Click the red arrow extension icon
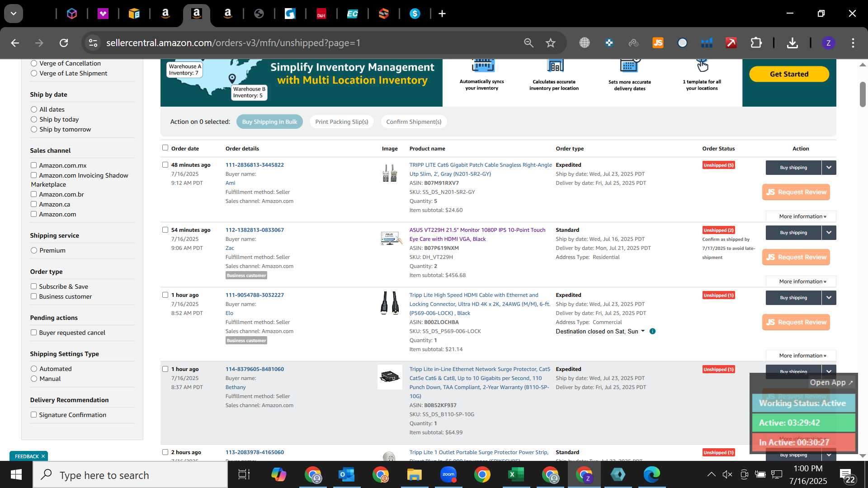The image size is (868, 488). pyautogui.click(x=731, y=43)
